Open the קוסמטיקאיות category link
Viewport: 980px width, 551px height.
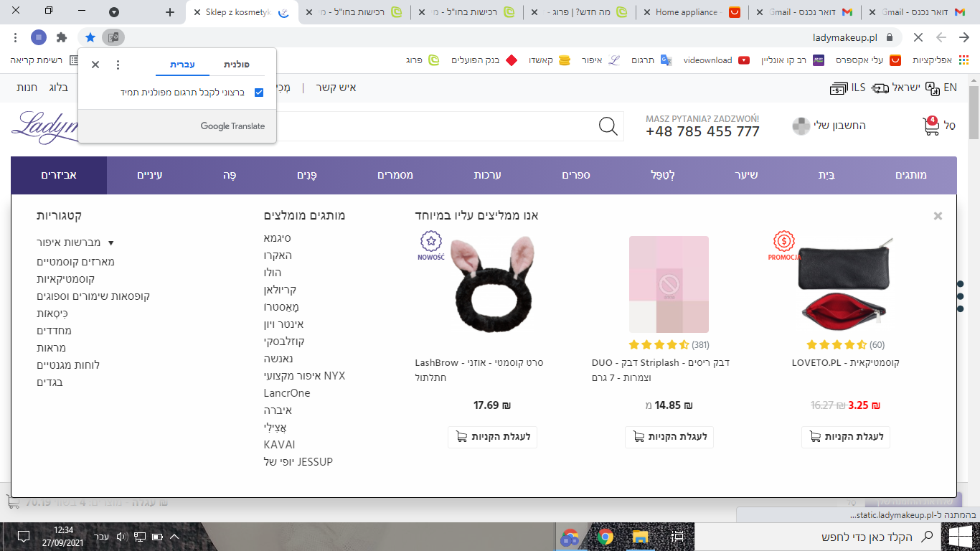pos(66,279)
